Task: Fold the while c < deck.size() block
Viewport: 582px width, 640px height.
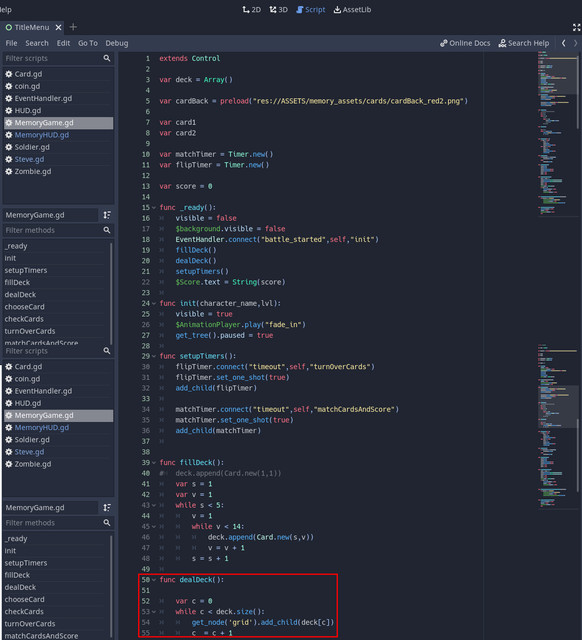Action: 154,612
